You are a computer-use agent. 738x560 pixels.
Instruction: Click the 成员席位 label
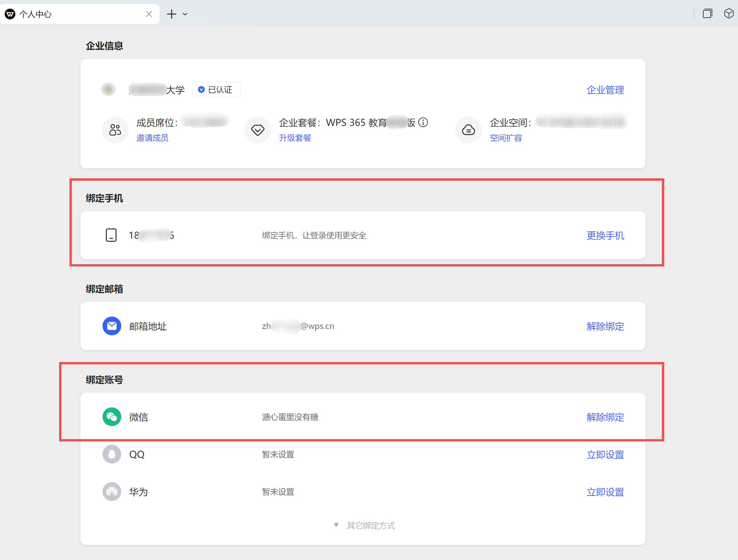coord(157,123)
